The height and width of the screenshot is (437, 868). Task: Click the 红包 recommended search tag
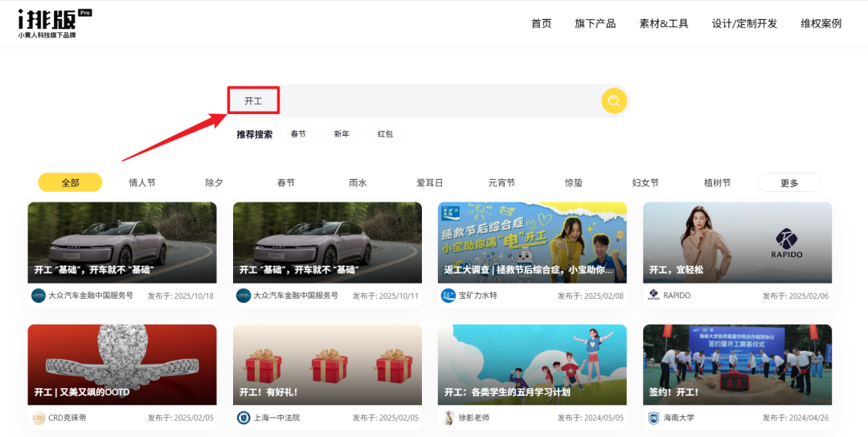coord(385,134)
